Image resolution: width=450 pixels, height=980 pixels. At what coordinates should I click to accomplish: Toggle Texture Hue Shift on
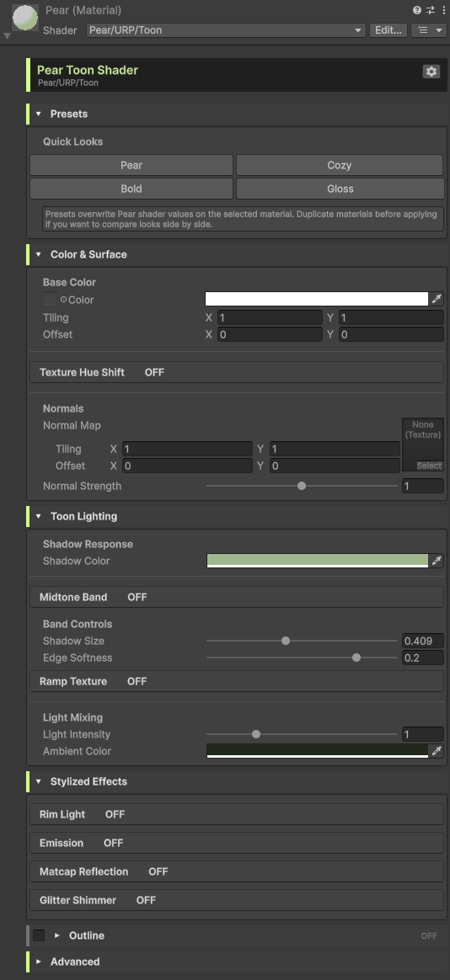(237, 372)
